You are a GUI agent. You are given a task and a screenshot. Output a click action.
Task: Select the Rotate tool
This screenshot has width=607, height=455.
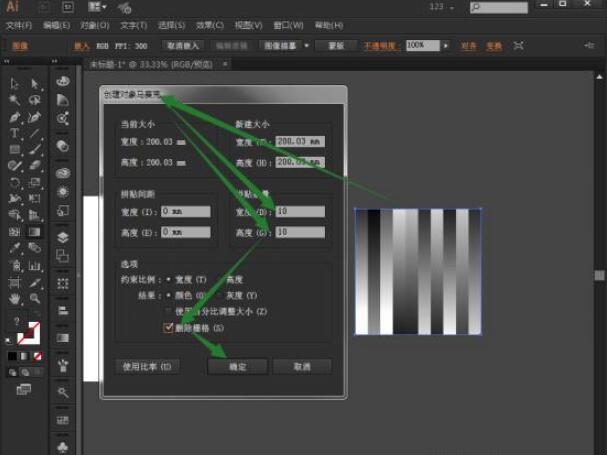click(15, 182)
